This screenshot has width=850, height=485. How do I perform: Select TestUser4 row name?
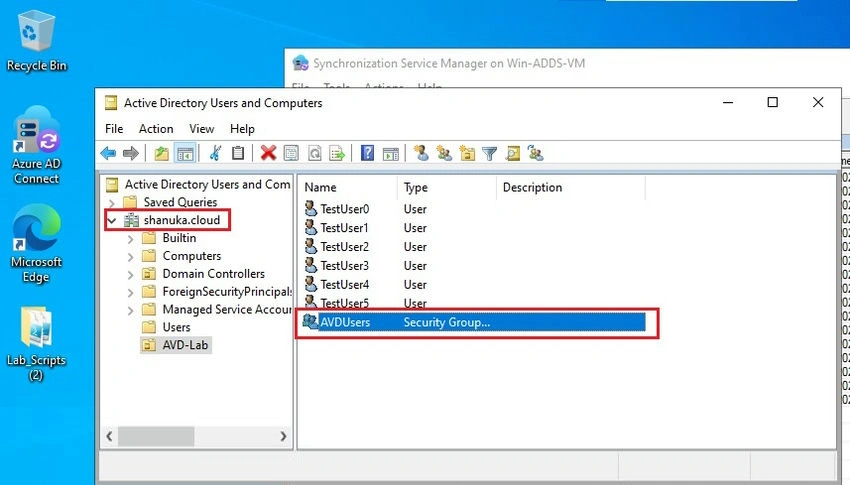click(344, 285)
